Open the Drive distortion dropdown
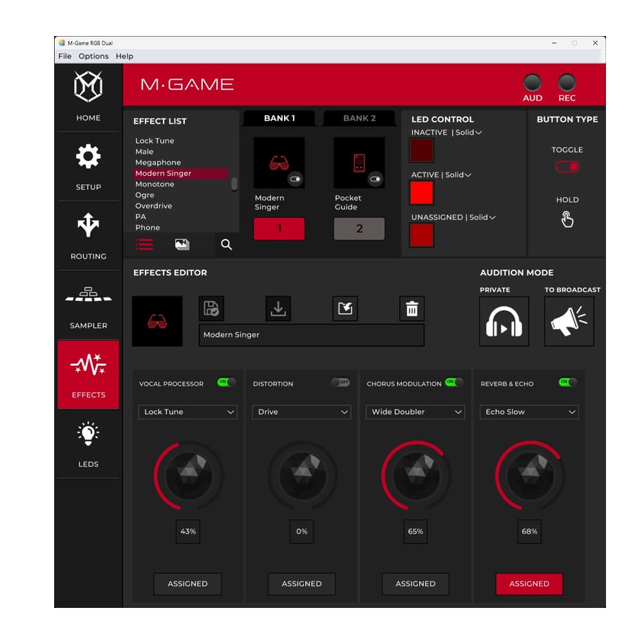The height and width of the screenshot is (644, 644). coord(301,412)
